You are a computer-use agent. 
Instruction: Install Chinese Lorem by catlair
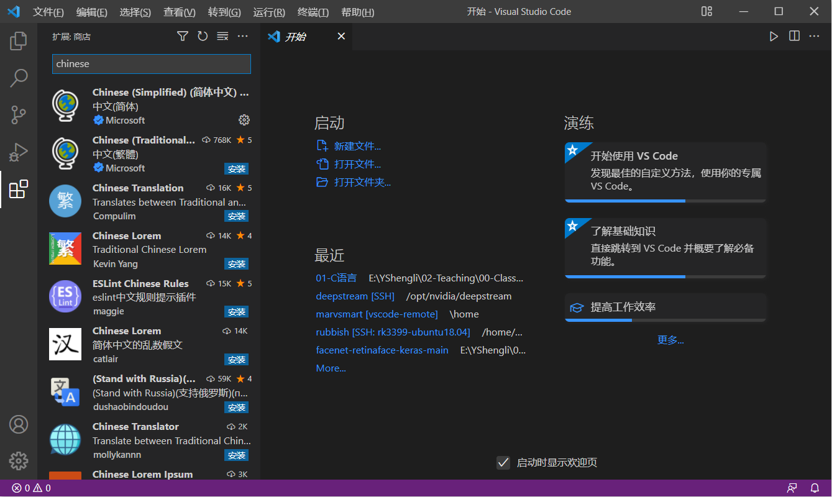pos(236,359)
